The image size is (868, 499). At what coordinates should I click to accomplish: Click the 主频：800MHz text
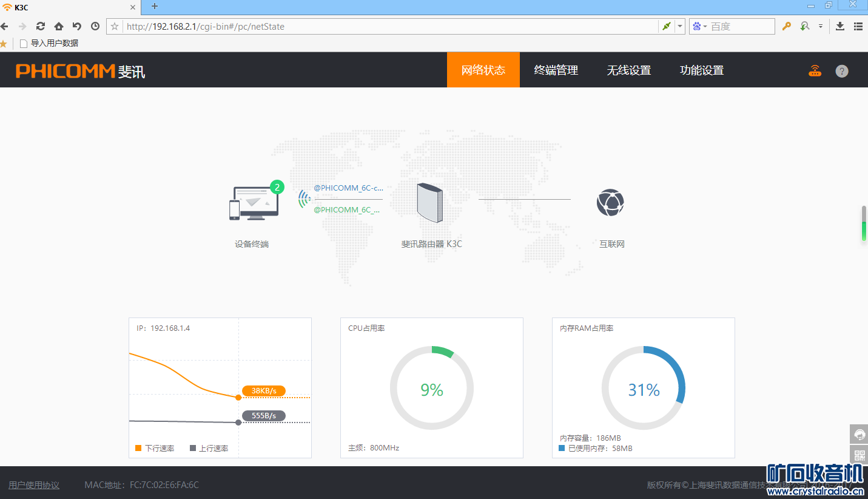(x=374, y=448)
